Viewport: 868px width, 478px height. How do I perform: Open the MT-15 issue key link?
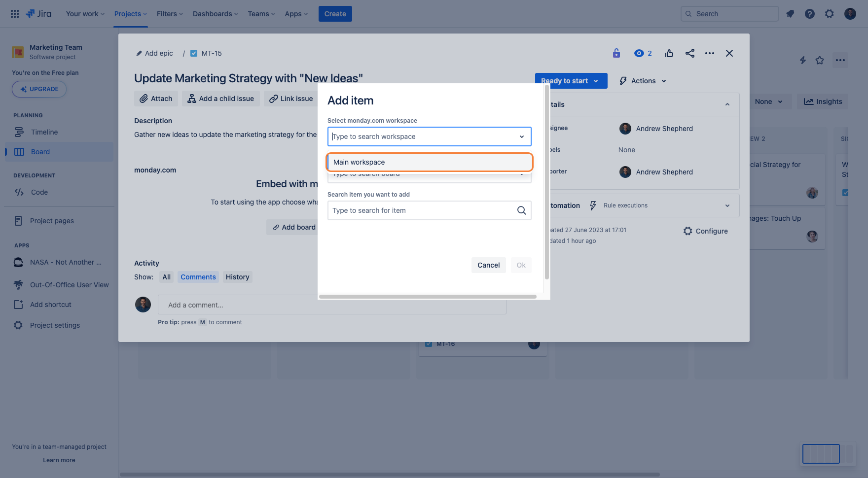(212, 53)
